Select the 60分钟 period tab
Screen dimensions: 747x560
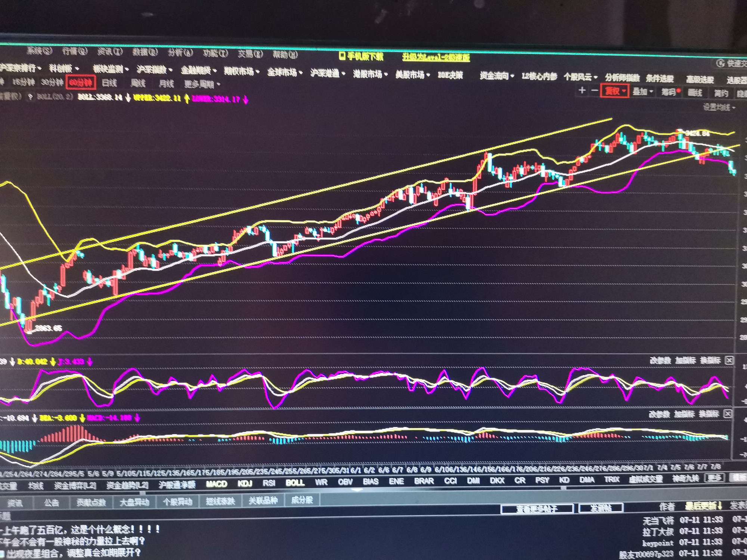click(81, 83)
